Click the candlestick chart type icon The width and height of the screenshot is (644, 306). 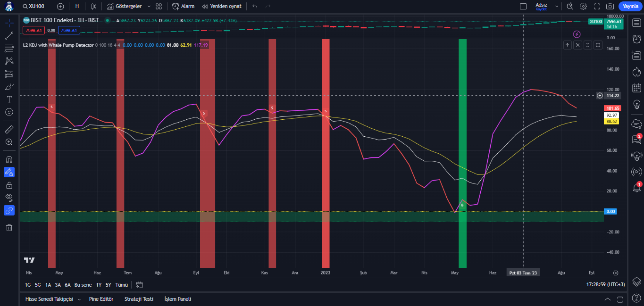tap(93, 6)
